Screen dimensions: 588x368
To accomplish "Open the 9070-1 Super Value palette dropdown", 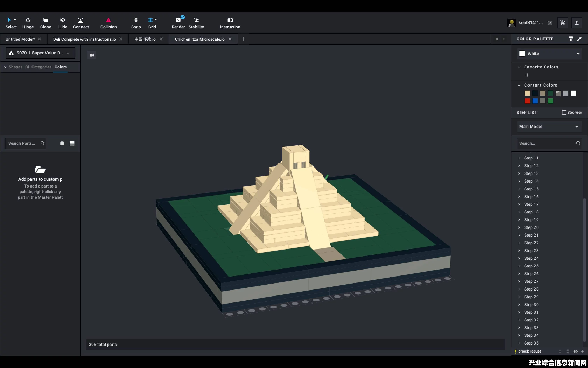I will pos(40,53).
